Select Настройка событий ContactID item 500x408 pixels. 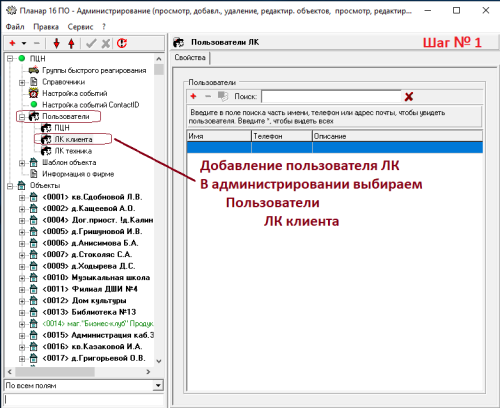click(x=90, y=105)
